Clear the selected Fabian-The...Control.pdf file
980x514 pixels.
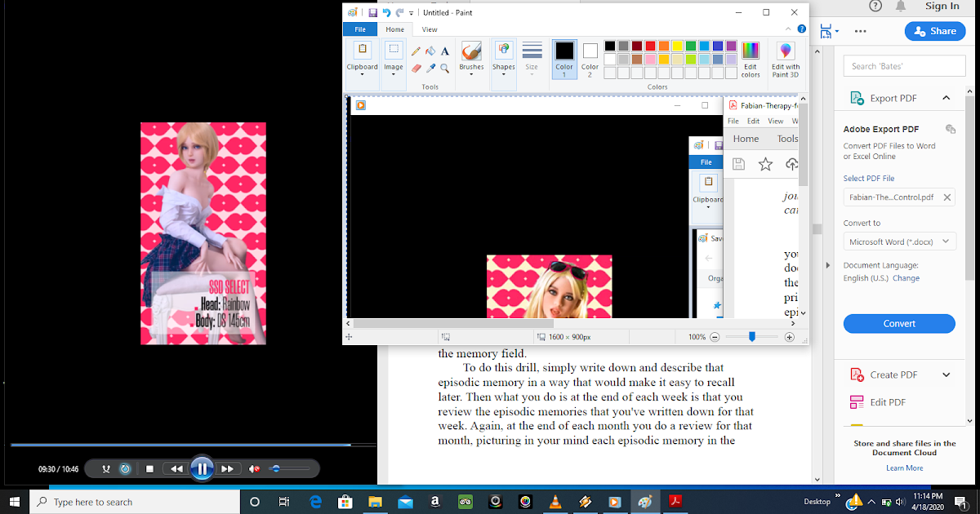coord(947,197)
